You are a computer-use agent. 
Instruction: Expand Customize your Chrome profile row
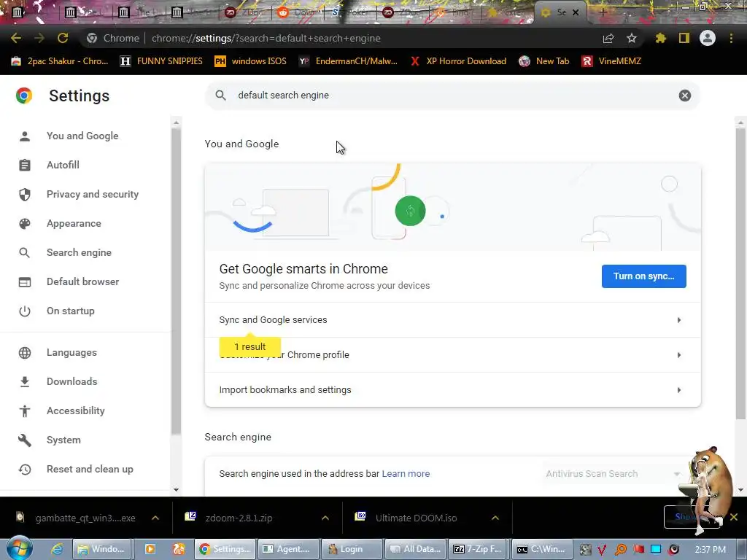[x=452, y=355]
